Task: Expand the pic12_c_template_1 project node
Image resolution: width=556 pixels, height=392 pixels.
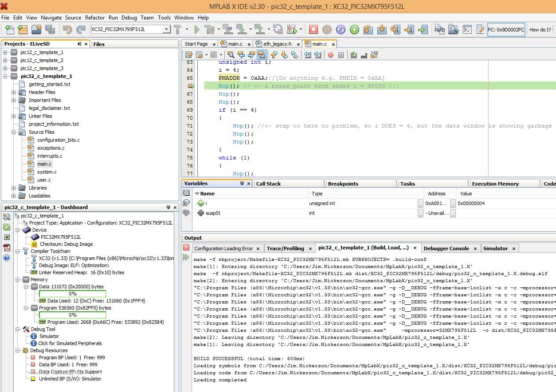Action: click(5, 52)
